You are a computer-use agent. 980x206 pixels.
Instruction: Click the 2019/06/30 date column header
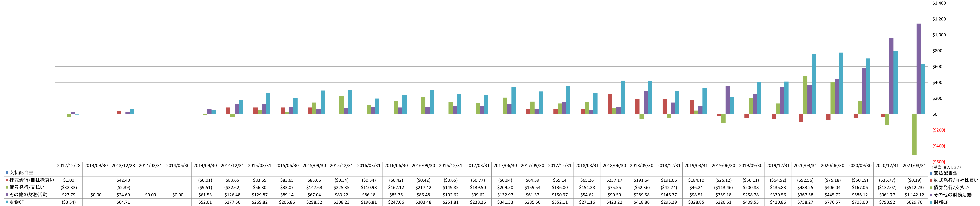(x=724, y=166)
